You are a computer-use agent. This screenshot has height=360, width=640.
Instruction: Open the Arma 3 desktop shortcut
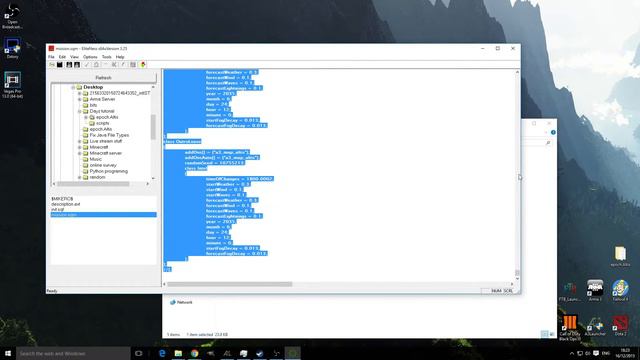(595, 291)
